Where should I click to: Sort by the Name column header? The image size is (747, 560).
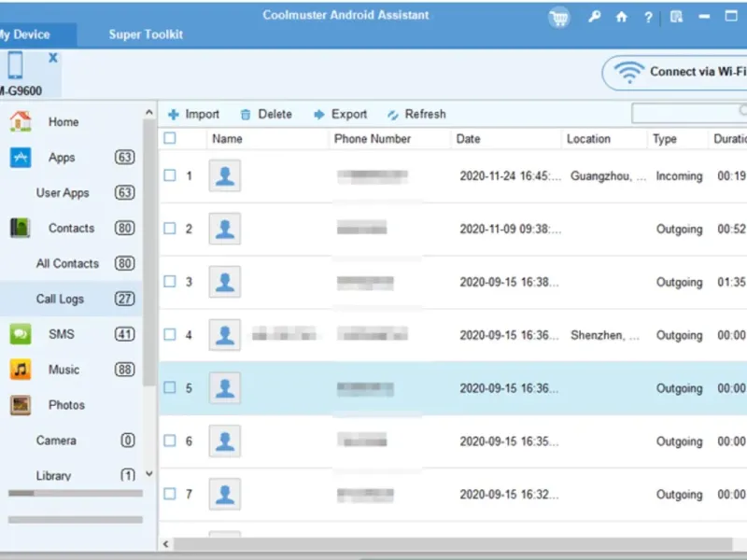click(x=268, y=139)
